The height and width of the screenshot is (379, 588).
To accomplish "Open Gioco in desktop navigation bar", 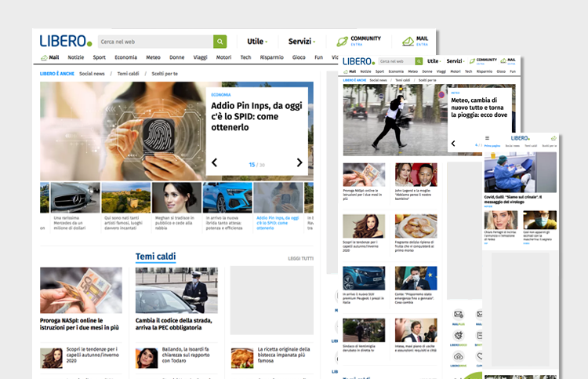I will (299, 57).
